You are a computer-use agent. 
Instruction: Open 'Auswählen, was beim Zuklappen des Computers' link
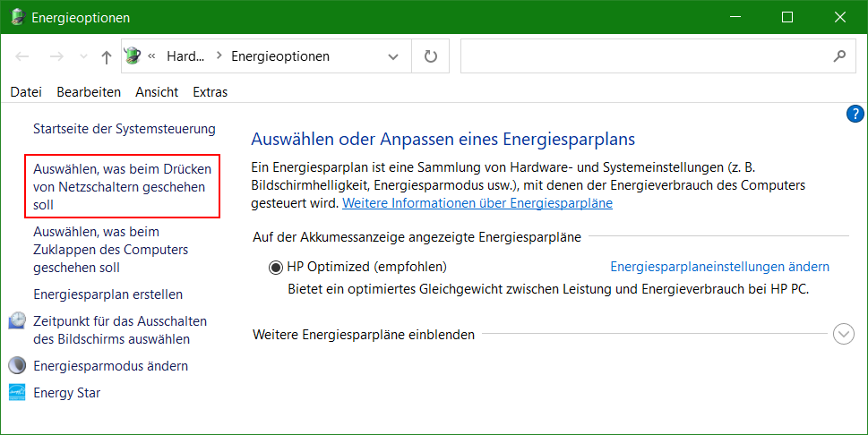point(111,250)
